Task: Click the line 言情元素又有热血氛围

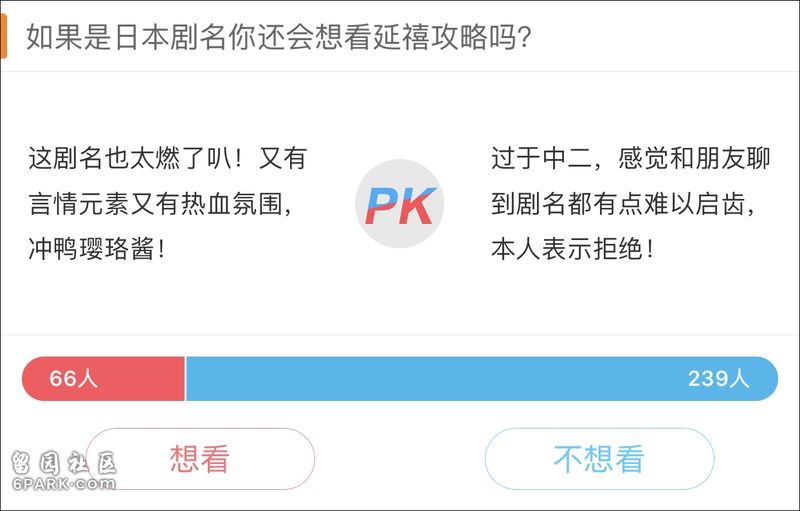Action: [x=160, y=204]
